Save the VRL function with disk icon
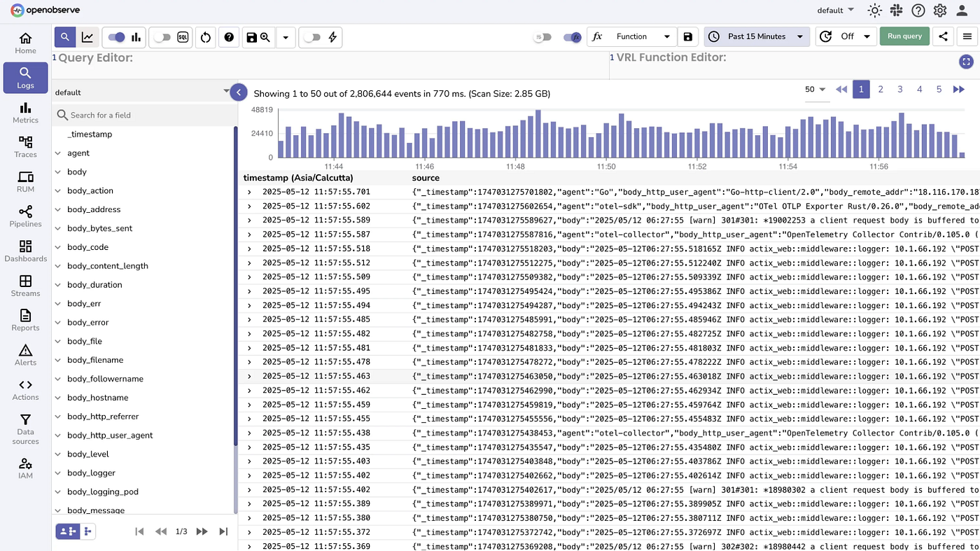Image resolution: width=980 pixels, height=551 pixels. pos(687,36)
